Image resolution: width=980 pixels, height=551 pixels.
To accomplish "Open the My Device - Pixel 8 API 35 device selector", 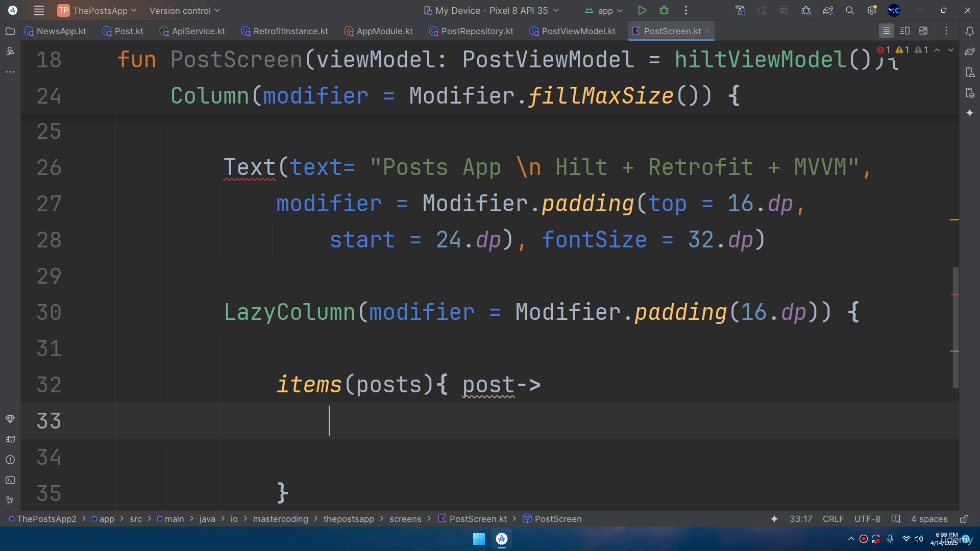I will pos(492,10).
